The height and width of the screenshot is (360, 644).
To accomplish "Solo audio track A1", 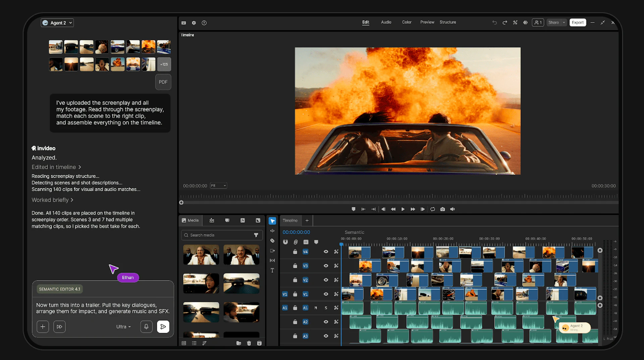I will click(x=326, y=308).
